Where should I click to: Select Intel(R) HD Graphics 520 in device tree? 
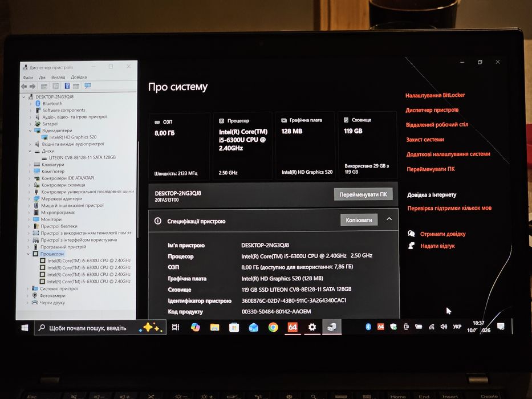(72, 137)
